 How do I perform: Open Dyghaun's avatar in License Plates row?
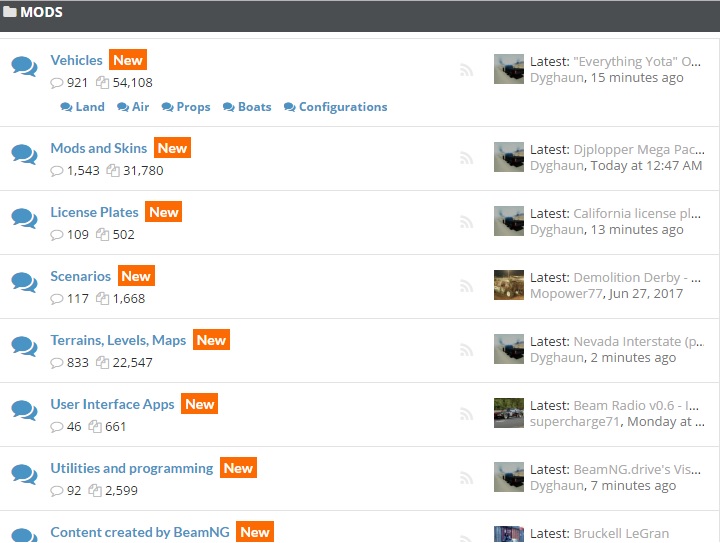(x=509, y=221)
